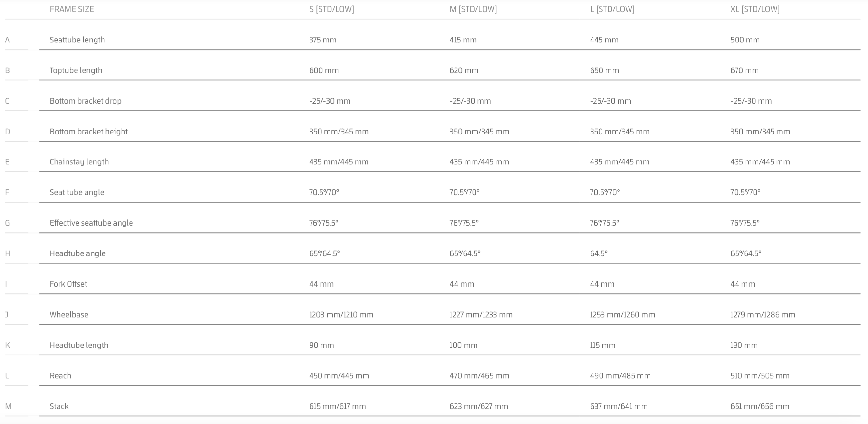Click the Headtube length value 100 mm
The height and width of the screenshot is (424, 868).
pos(463,345)
